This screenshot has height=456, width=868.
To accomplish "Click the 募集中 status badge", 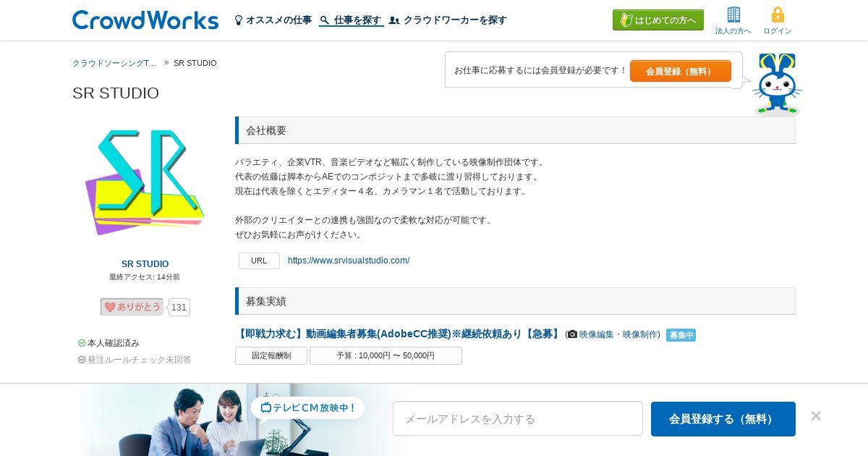I will pyautogui.click(x=681, y=335).
